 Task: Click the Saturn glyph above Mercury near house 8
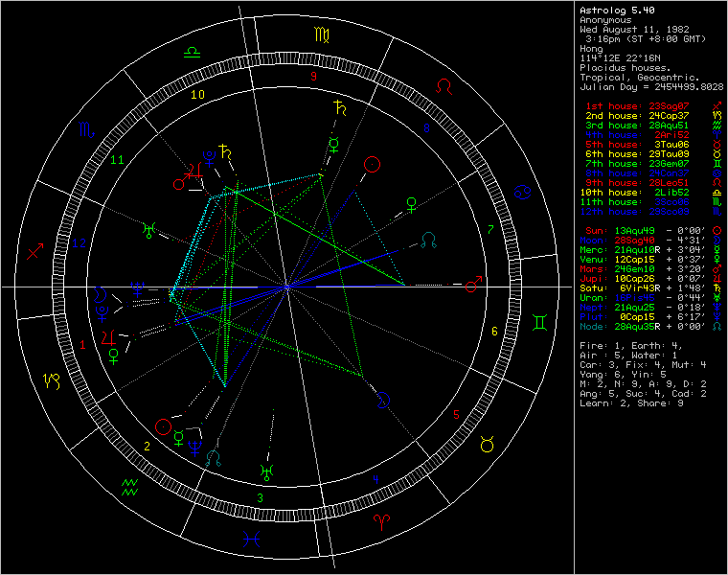(x=341, y=107)
